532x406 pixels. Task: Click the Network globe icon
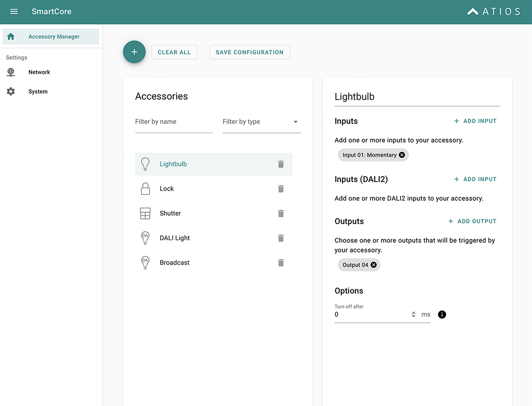tap(11, 72)
